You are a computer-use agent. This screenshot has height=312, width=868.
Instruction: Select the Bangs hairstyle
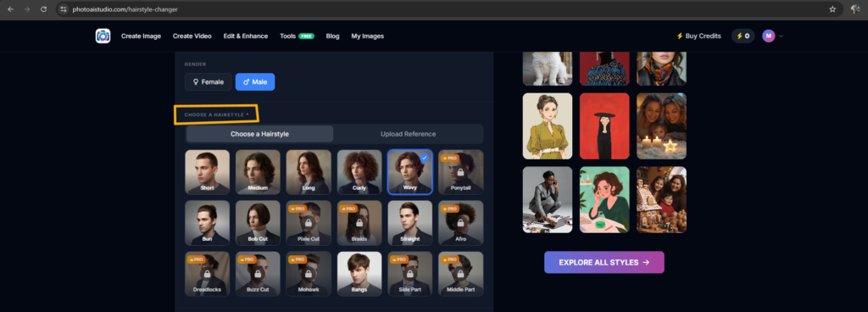pyautogui.click(x=359, y=274)
